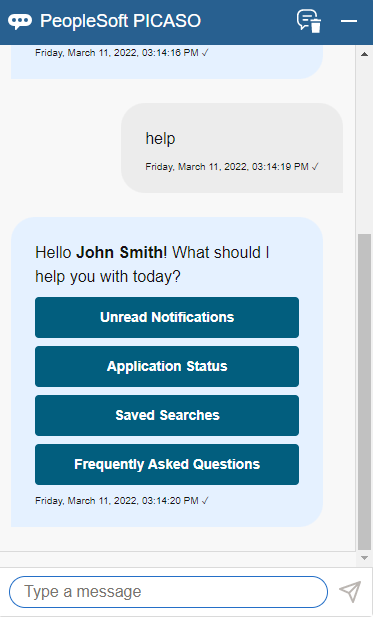Viewport: 374px width, 624px height.
Task: Click the PeopleSoft PICASO title text
Action: pos(121,21)
